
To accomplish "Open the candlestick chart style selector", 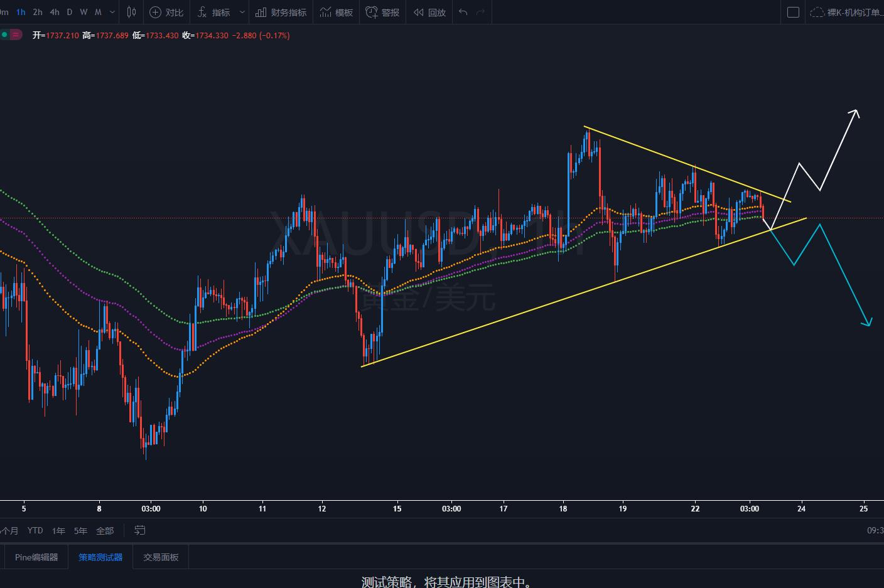I will 131,12.
